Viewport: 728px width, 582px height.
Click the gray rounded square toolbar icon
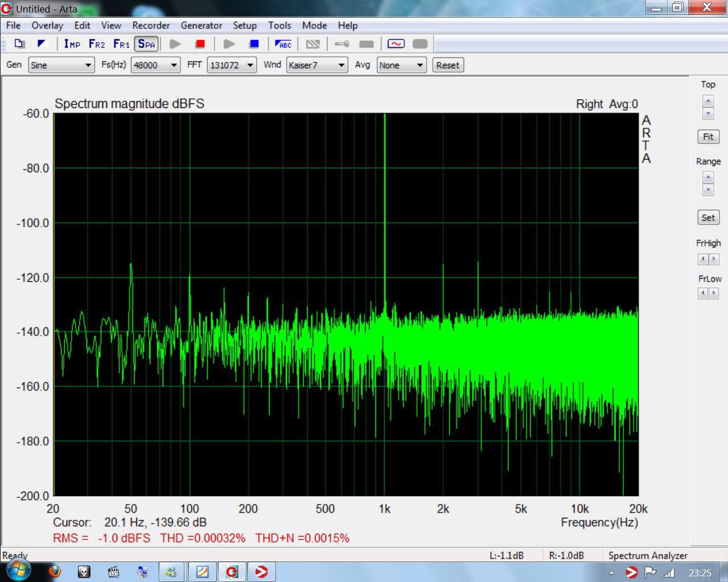pos(420,44)
